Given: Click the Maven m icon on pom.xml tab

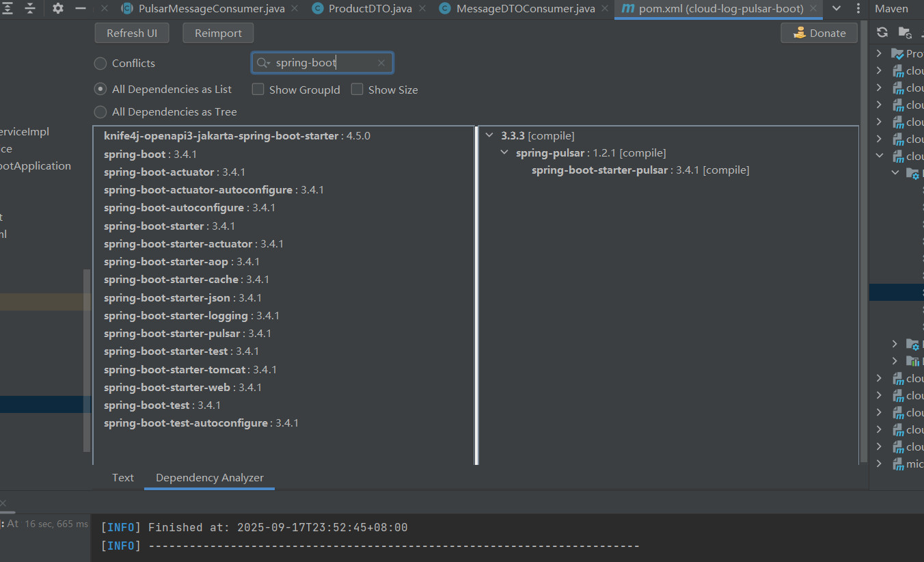Looking at the screenshot, I should [x=628, y=9].
